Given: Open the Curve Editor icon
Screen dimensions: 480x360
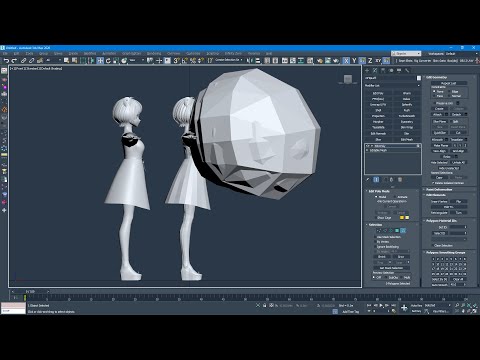Looking at the screenshot, I should point(293,60).
